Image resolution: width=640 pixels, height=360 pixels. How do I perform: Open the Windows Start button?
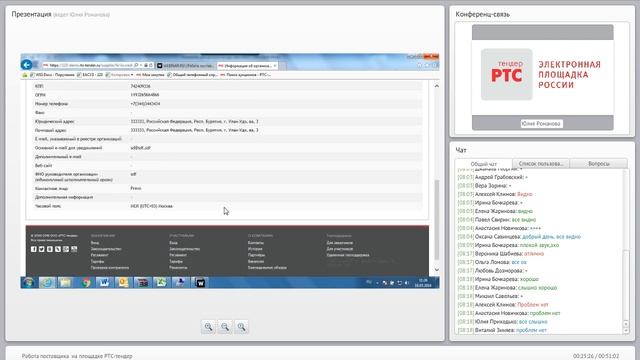pos(28,282)
